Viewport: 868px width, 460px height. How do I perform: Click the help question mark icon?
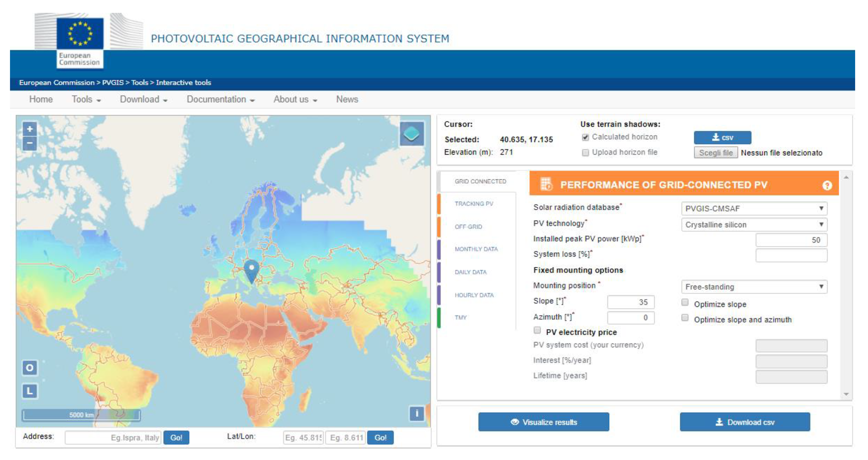point(827,185)
